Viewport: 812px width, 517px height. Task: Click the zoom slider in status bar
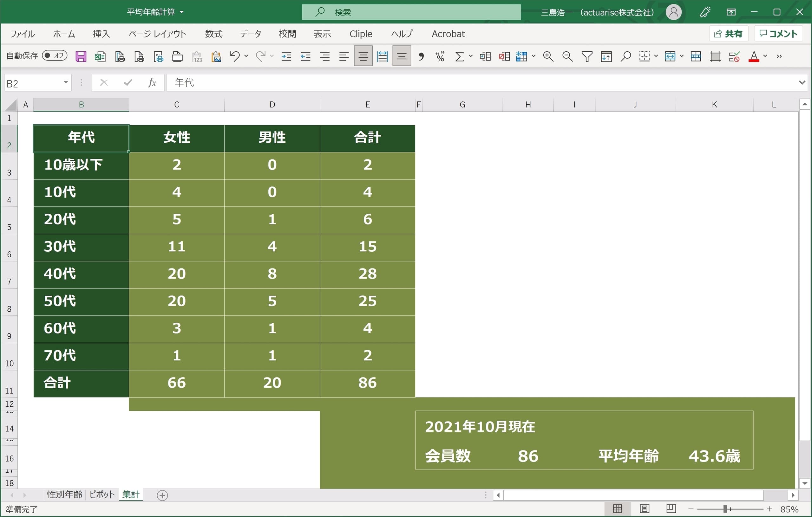coord(725,509)
